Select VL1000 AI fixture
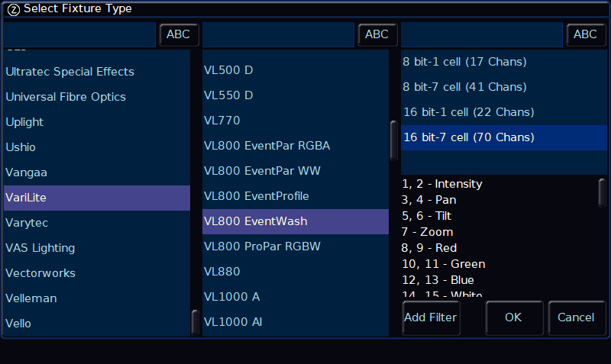The width and height of the screenshot is (611, 364). point(296,322)
